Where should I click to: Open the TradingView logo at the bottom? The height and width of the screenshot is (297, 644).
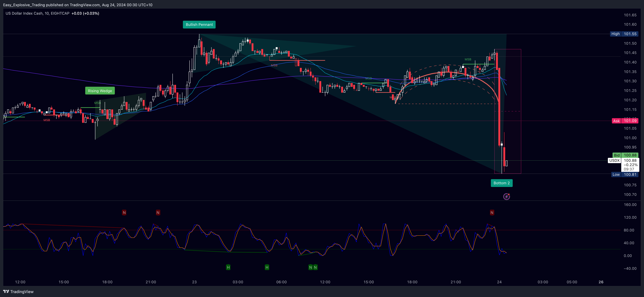pos(18,292)
